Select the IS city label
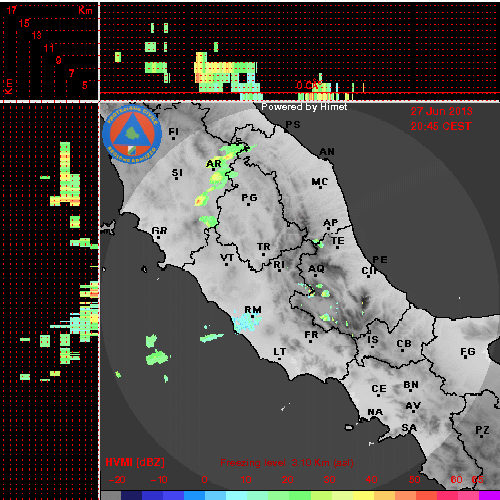 click(373, 339)
